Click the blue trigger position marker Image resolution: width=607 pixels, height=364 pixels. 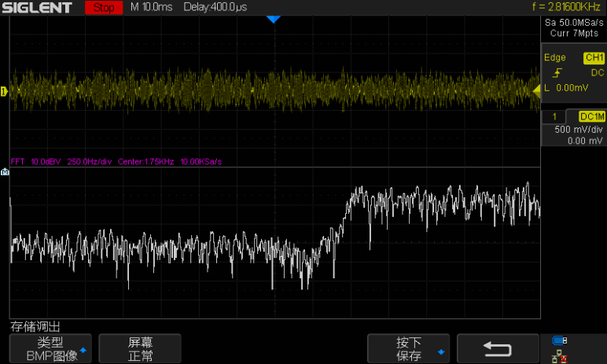click(273, 18)
